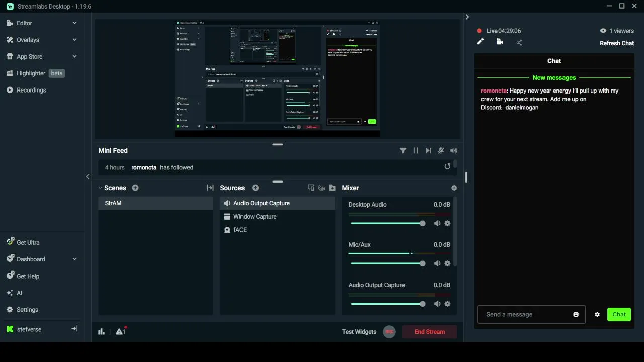Open the emoji picker icon
This screenshot has height=362, width=644.
tap(576, 314)
